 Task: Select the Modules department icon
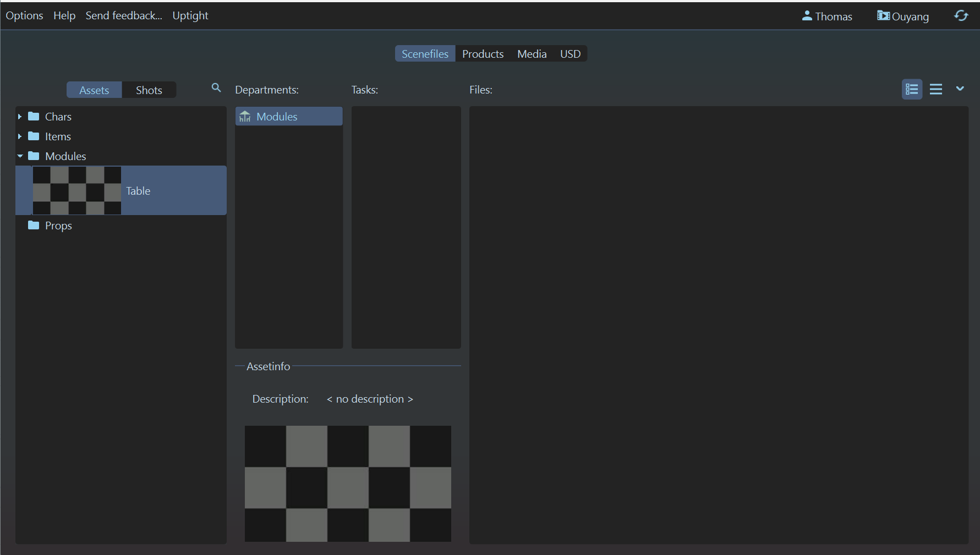coord(245,117)
